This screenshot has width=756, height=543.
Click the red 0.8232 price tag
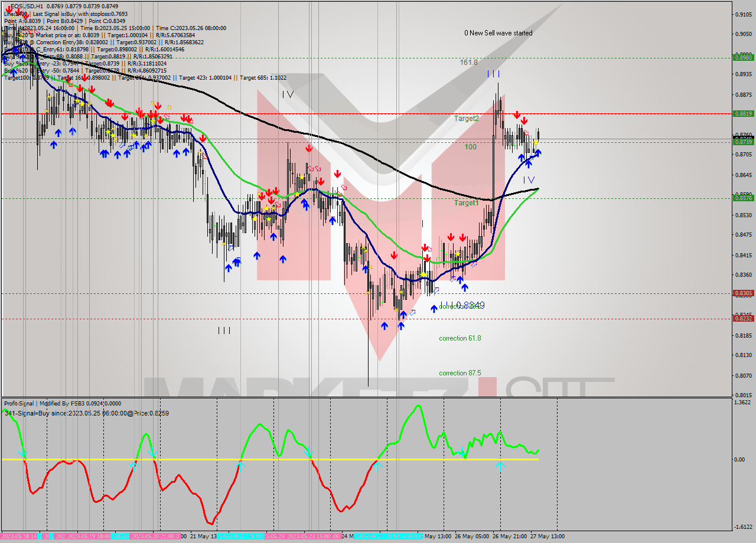point(742,318)
